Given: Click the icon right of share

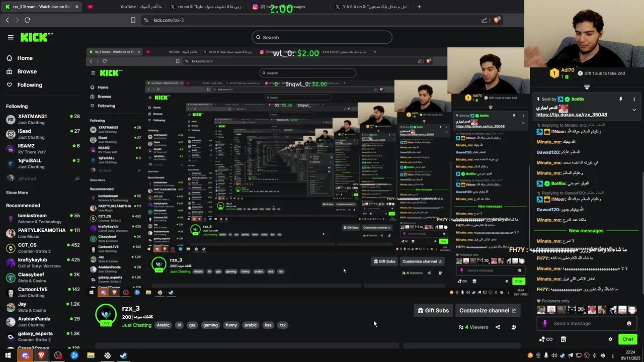Looking at the screenshot, I should coord(514,327).
